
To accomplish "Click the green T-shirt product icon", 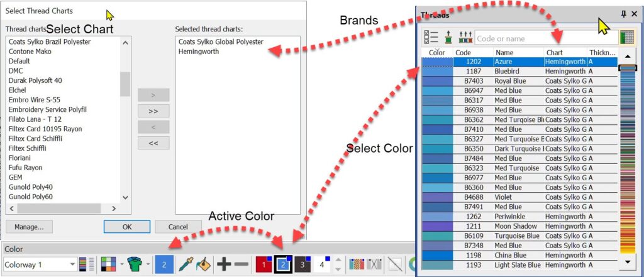I will 134,264.
